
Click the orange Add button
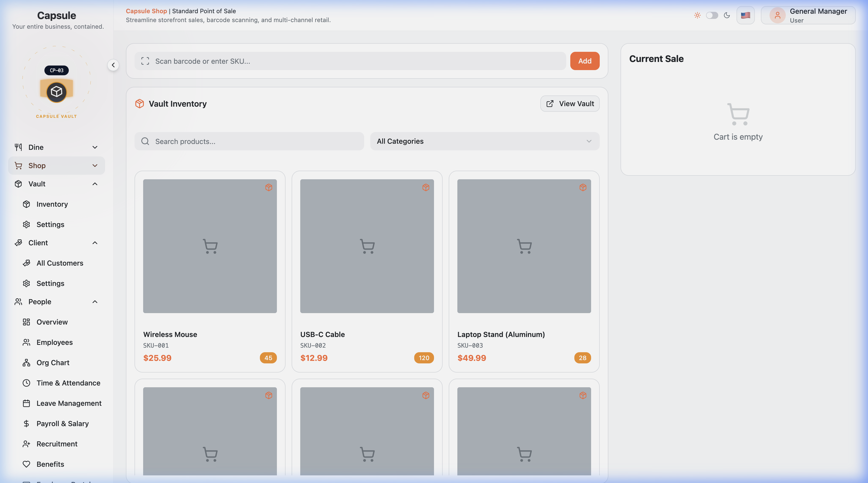(585, 61)
